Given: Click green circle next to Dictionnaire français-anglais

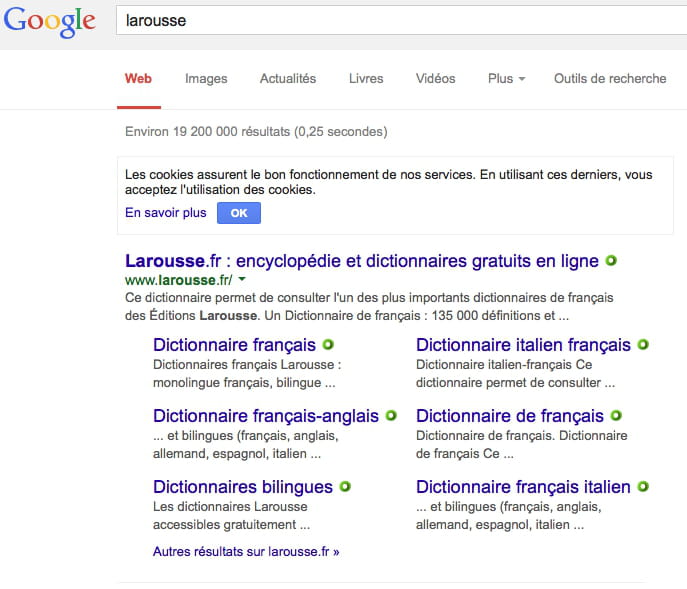Looking at the screenshot, I should (x=391, y=415).
